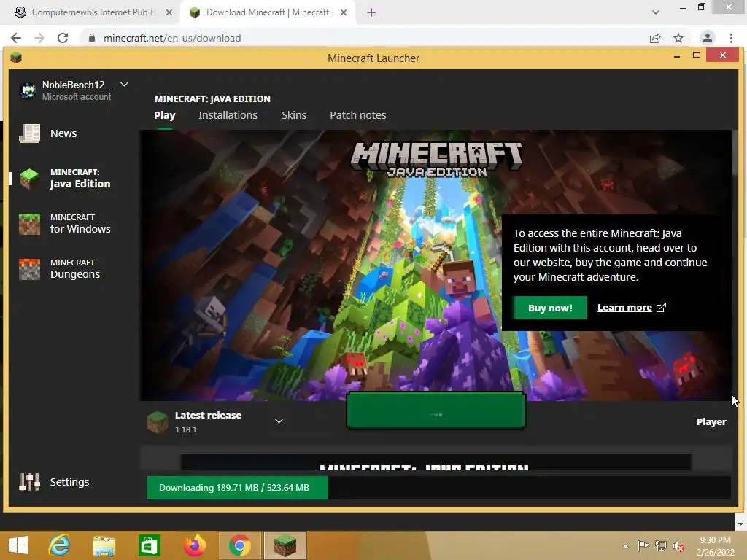Click Minecraft Launcher taskbar icon

click(x=285, y=545)
